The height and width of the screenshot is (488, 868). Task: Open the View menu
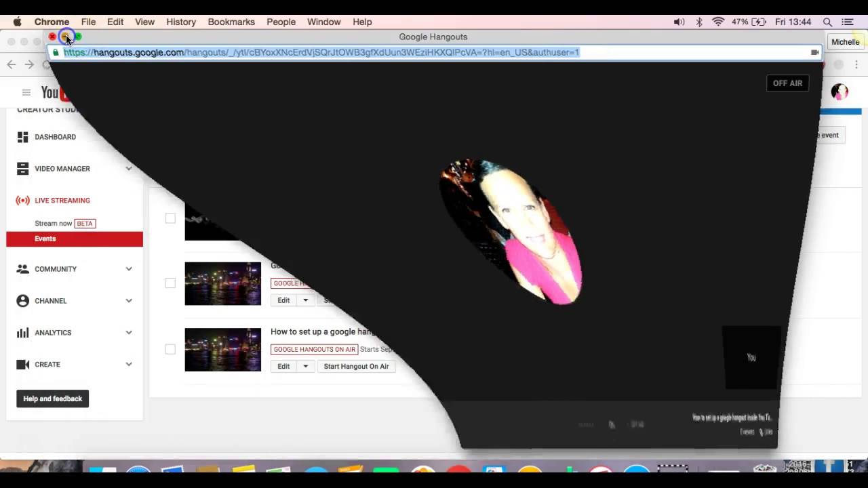click(144, 22)
